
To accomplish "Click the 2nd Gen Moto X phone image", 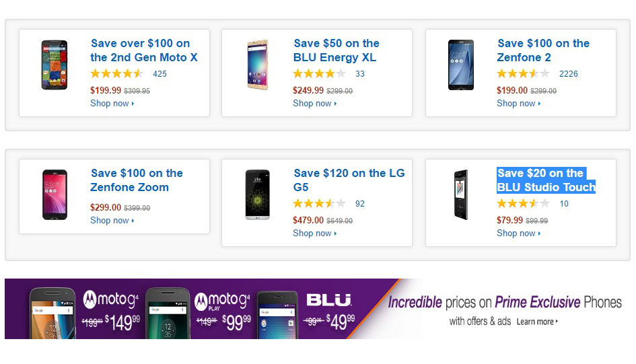I will [55, 65].
